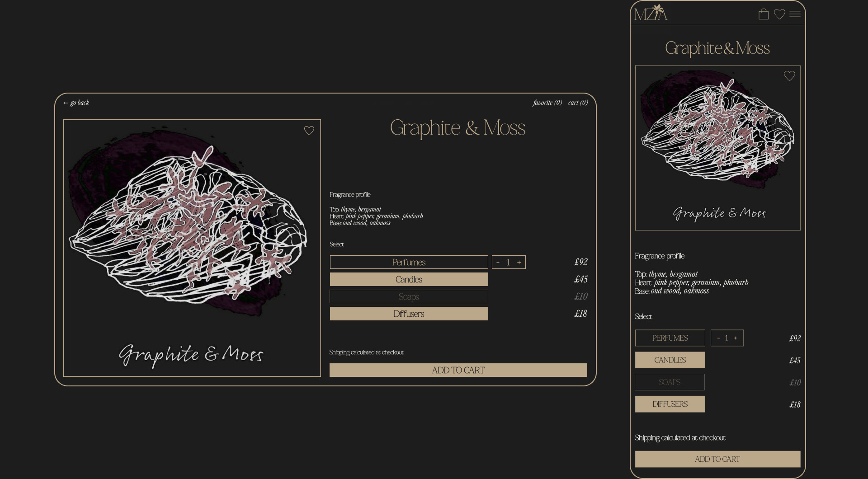Select CANDLES option in mobile view
This screenshot has height=479, width=868.
[x=670, y=360]
